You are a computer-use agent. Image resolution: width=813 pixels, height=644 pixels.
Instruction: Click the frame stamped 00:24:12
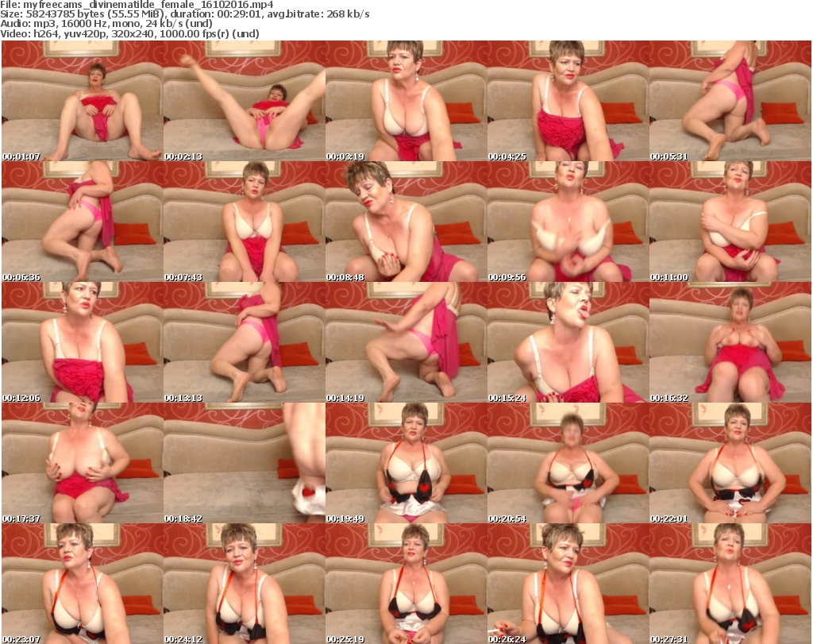[245, 584]
